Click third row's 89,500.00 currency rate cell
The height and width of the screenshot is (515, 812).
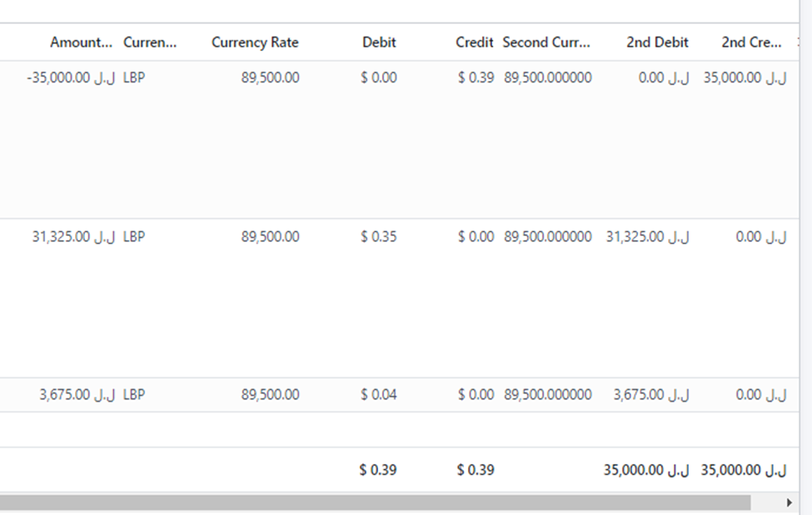[270, 395]
